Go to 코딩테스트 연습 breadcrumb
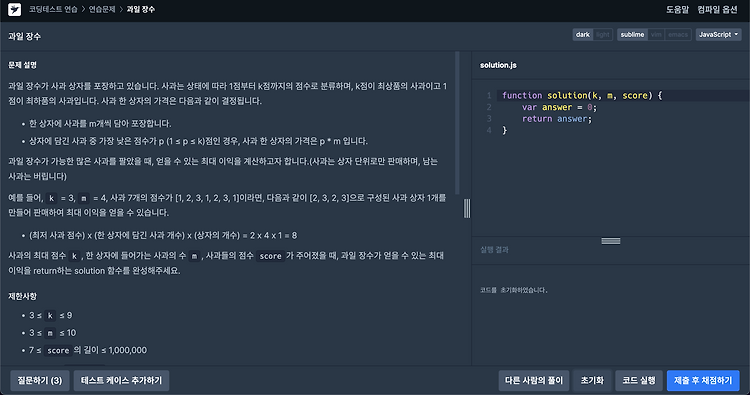Screen dimensions: 750x395 (53, 10)
